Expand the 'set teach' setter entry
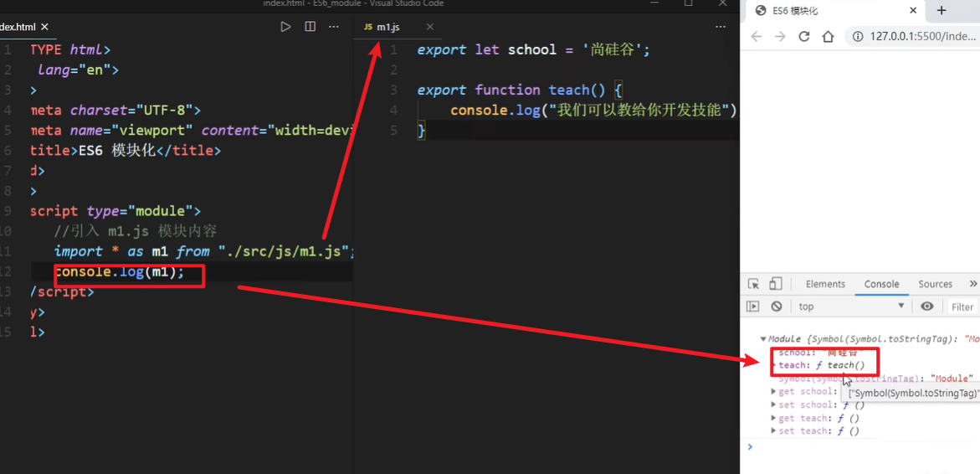This screenshot has width=980, height=474. pyautogui.click(x=773, y=431)
